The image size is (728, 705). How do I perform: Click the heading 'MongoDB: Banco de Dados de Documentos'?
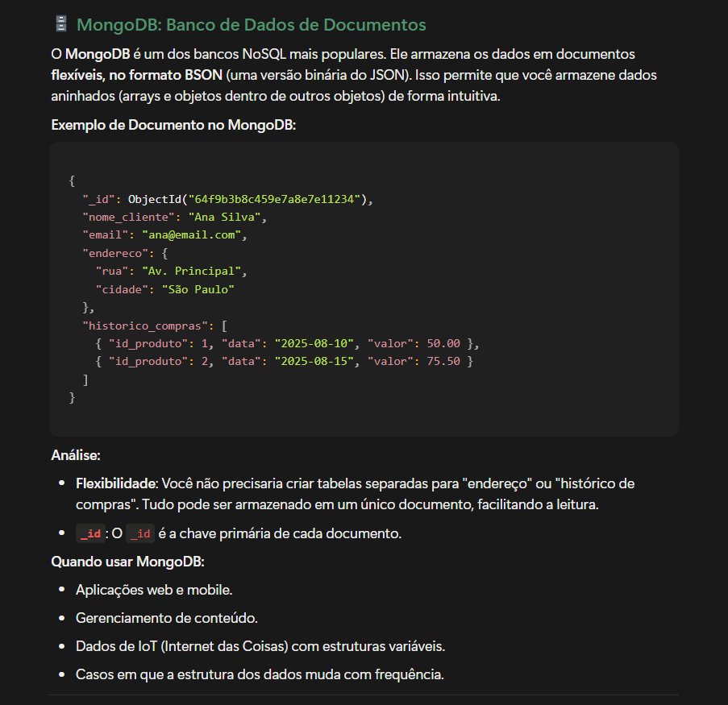coord(252,25)
